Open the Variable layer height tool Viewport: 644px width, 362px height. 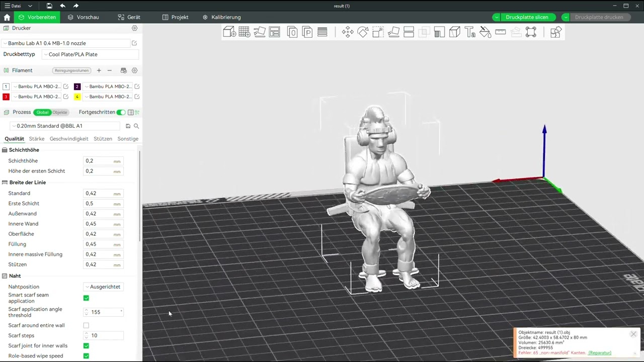coord(323,32)
